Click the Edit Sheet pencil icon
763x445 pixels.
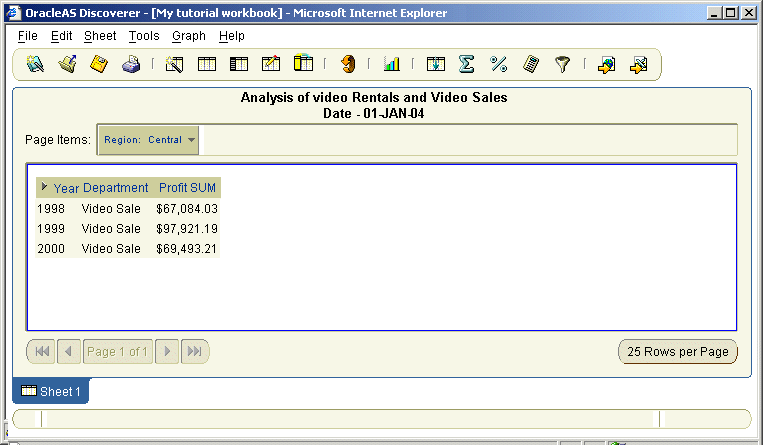coord(271,64)
